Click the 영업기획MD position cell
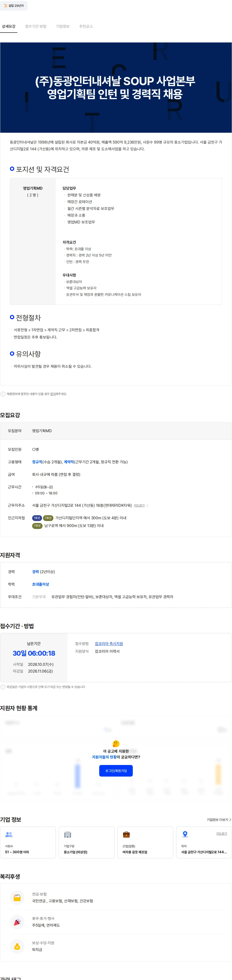Viewport: 232px width, 980px height. coord(32,241)
